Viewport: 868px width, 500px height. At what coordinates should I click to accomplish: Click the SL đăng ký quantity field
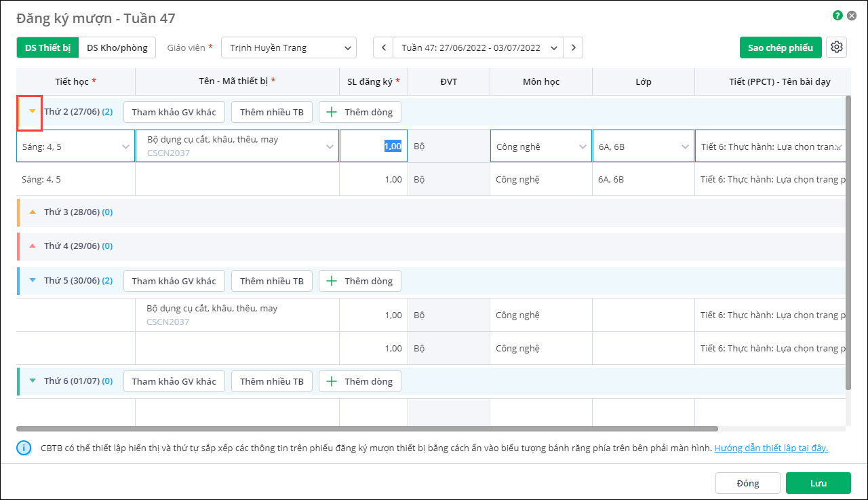click(374, 147)
